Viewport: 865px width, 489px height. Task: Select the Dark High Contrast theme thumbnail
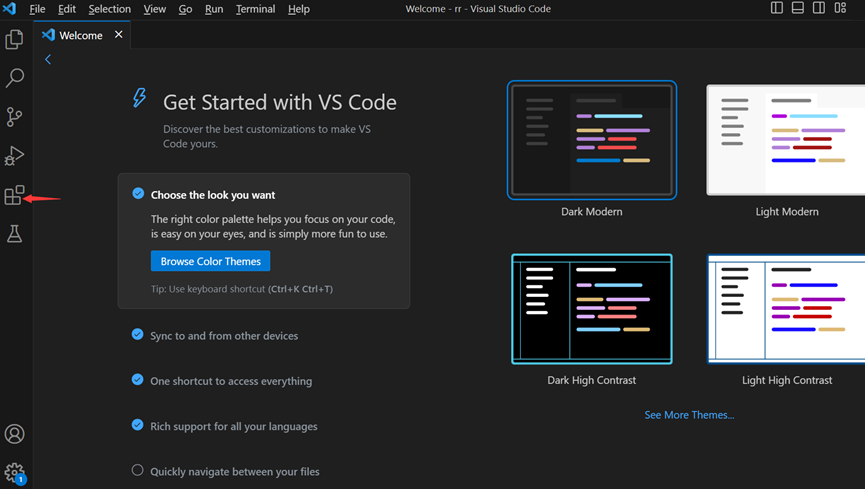point(592,309)
